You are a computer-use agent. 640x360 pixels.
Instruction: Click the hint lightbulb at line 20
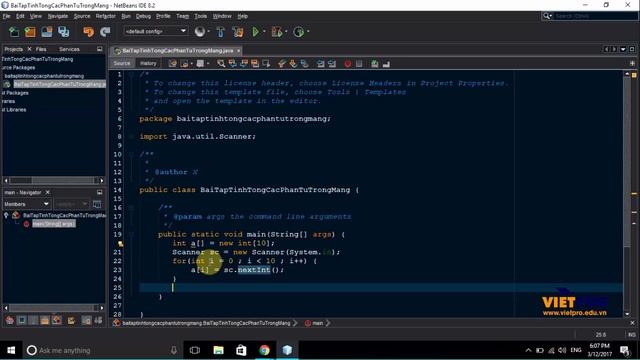pyautogui.click(x=121, y=244)
